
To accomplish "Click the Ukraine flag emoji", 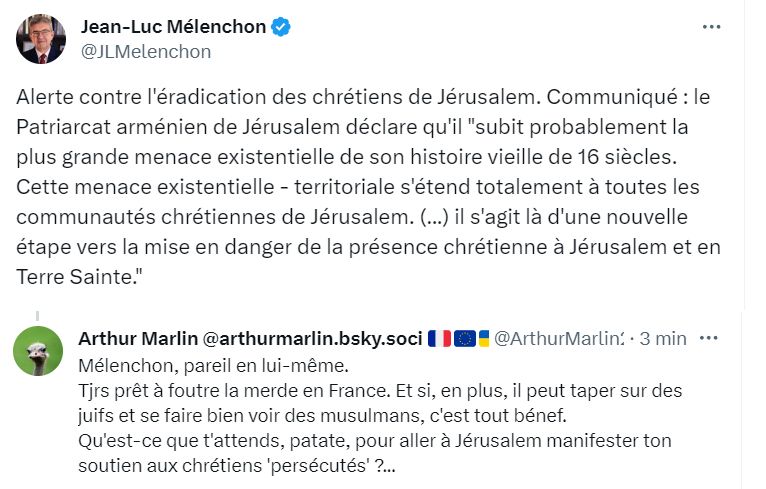I will [x=482, y=338].
